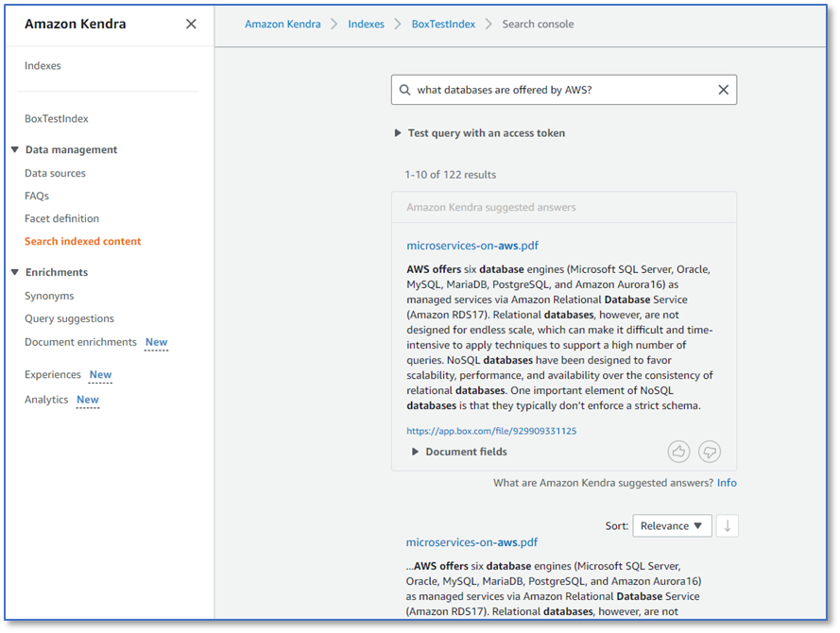840x633 pixels.
Task: Focus the search query input field
Action: click(x=564, y=90)
